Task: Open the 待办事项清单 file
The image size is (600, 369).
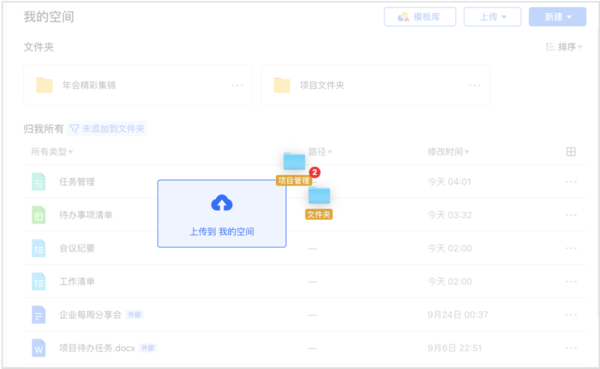Action: 86,215
